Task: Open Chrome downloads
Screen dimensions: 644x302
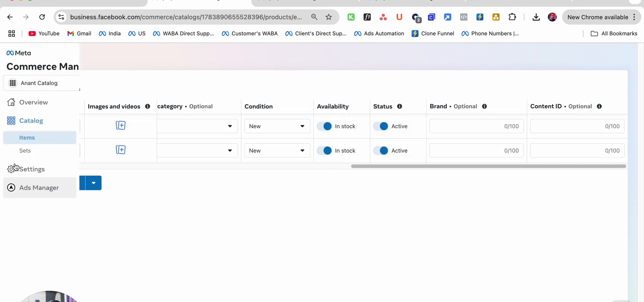Action: click(x=536, y=17)
